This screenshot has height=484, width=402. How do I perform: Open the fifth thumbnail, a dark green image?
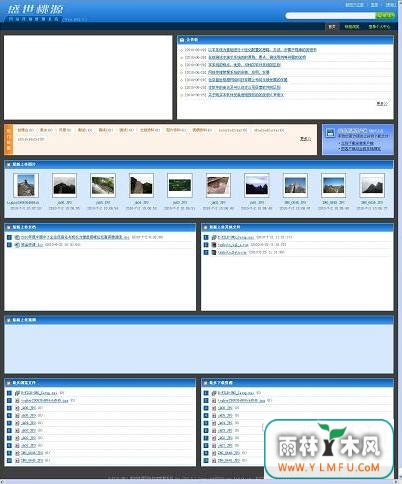click(x=180, y=185)
